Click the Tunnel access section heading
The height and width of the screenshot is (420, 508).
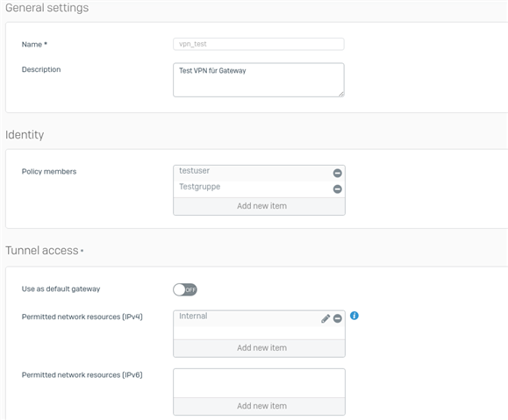(x=42, y=251)
